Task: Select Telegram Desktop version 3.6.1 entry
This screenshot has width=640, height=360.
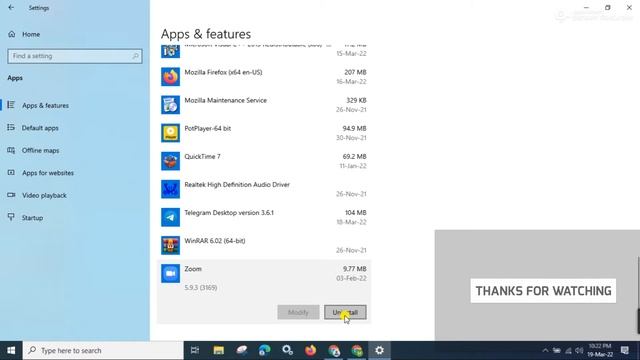Action: [x=264, y=217]
